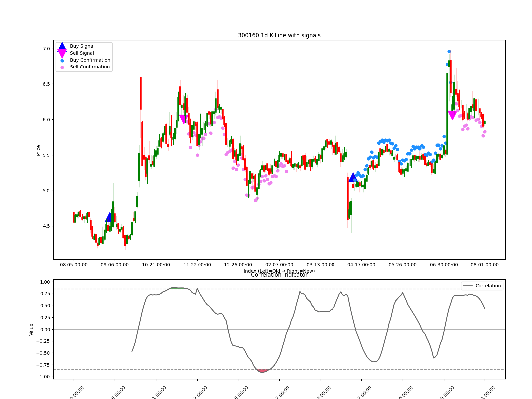Select the magenta sell triangle near 11-22
Image resolution: width=532 pixels, height=399 pixels.
point(183,120)
